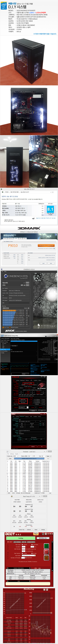This screenshot has width=58, height=644.
Task: Click Sensor Test in Real Temp
Action: click(x=22, y=529)
